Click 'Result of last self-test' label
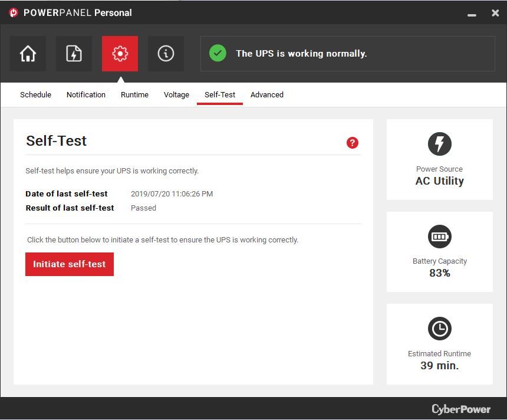This screenshot has width=507, height=420. pos(70,208)
